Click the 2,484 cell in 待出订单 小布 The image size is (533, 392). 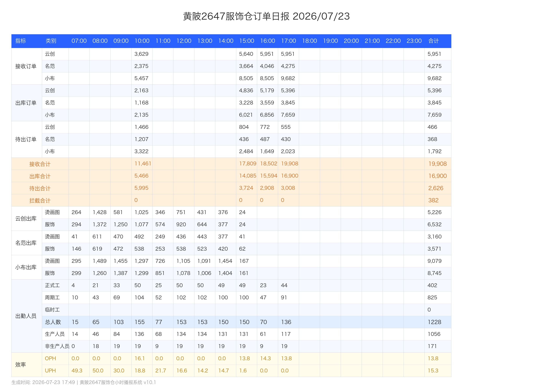click(x=246, y=151)
